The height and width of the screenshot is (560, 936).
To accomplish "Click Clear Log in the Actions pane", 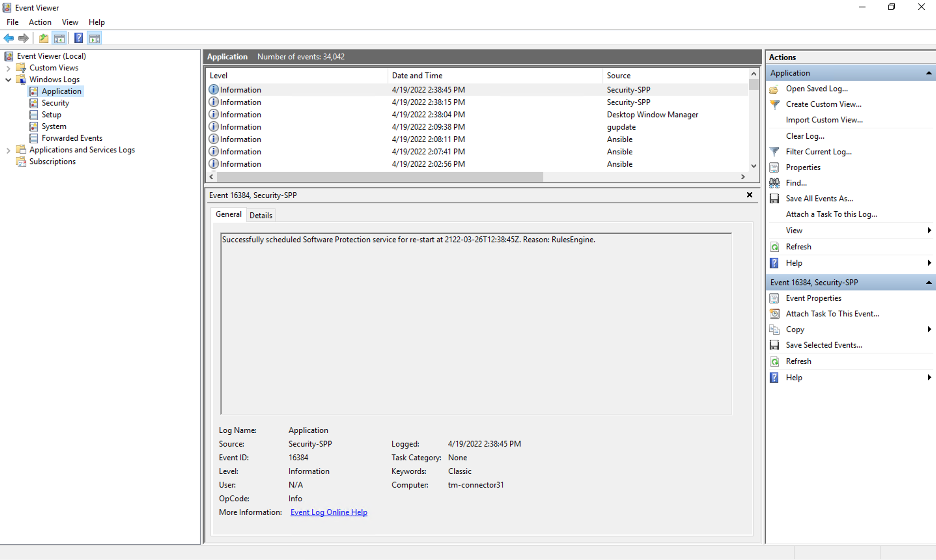I will 805,136.
